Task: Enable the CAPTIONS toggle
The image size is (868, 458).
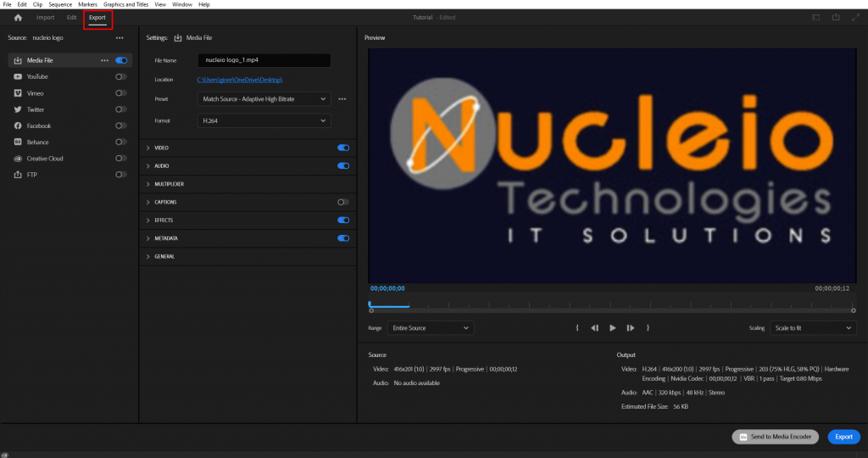Action: click(343, 202)
